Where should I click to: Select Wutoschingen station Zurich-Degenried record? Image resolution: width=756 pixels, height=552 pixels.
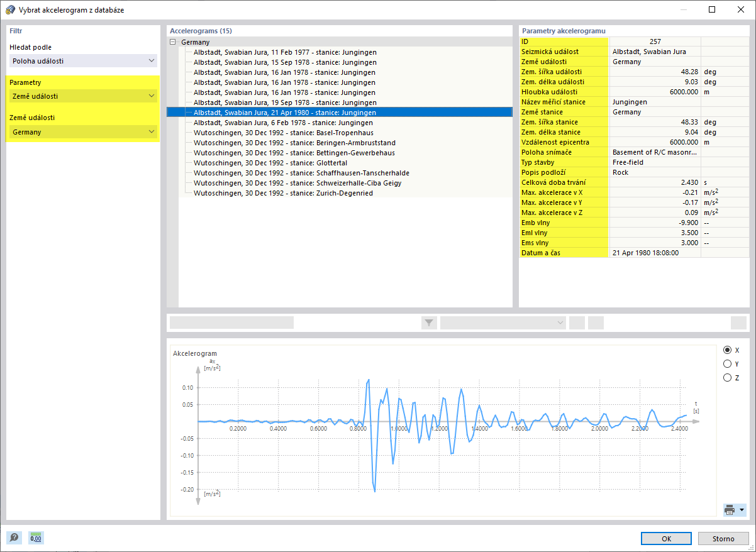tap(283, 193)
